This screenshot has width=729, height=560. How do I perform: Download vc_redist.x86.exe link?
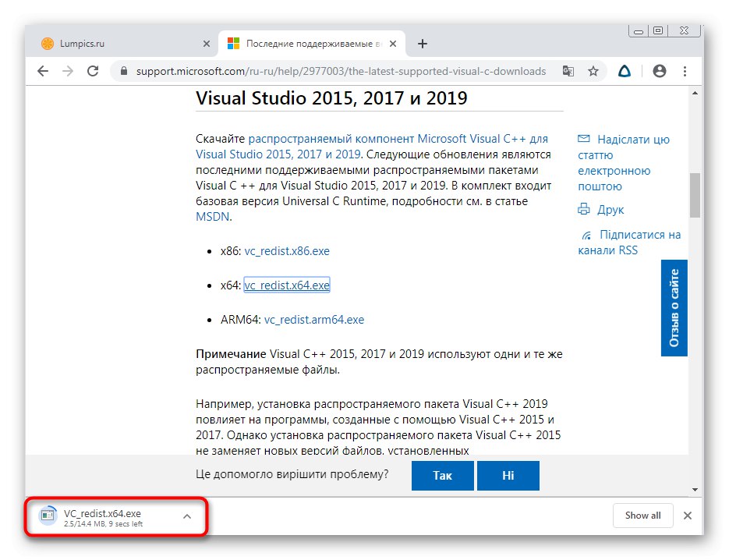[287, 251]
